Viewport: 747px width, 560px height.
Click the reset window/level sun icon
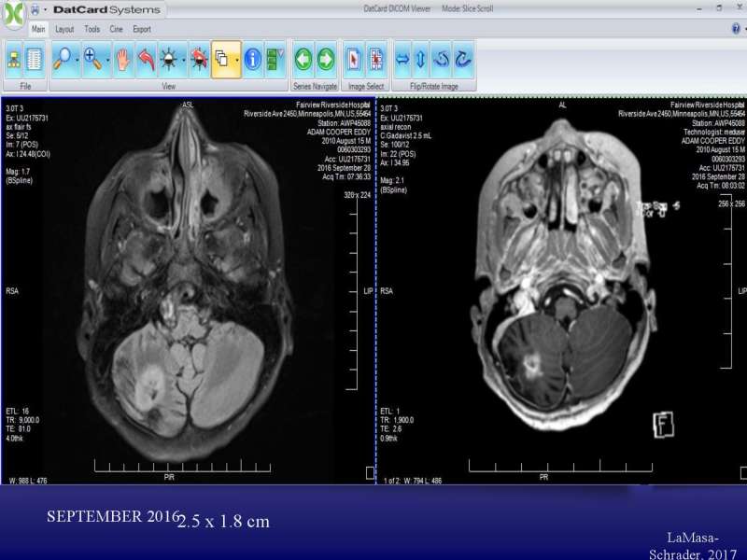[199, 60]
